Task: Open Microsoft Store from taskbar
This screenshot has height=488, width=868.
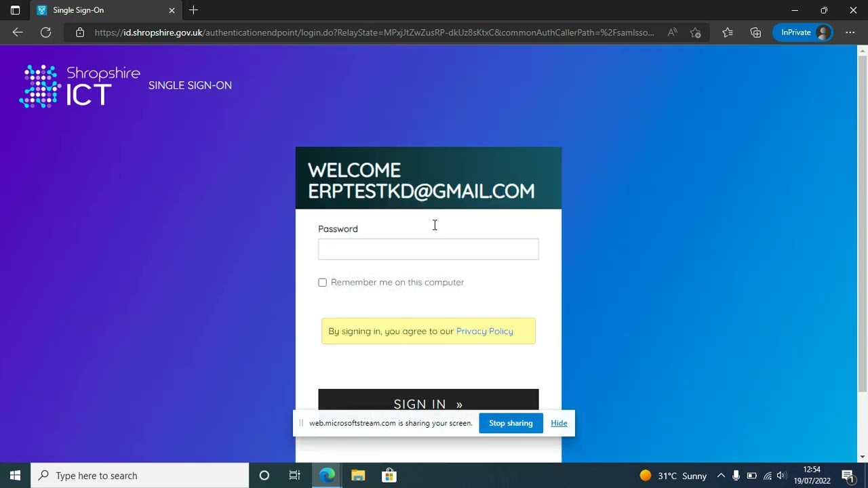Action: [389, 475]
